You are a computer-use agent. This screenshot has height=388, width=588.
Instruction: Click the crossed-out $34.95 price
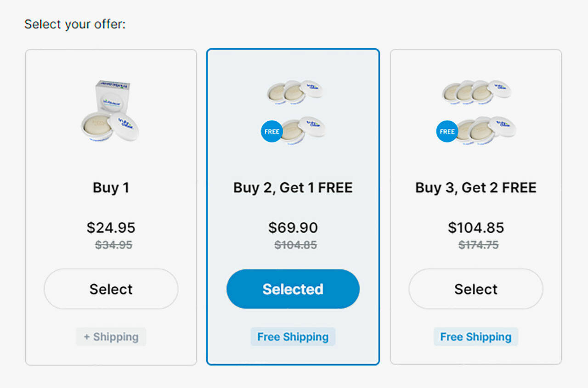pyautogui.click(x=113, y=245)
